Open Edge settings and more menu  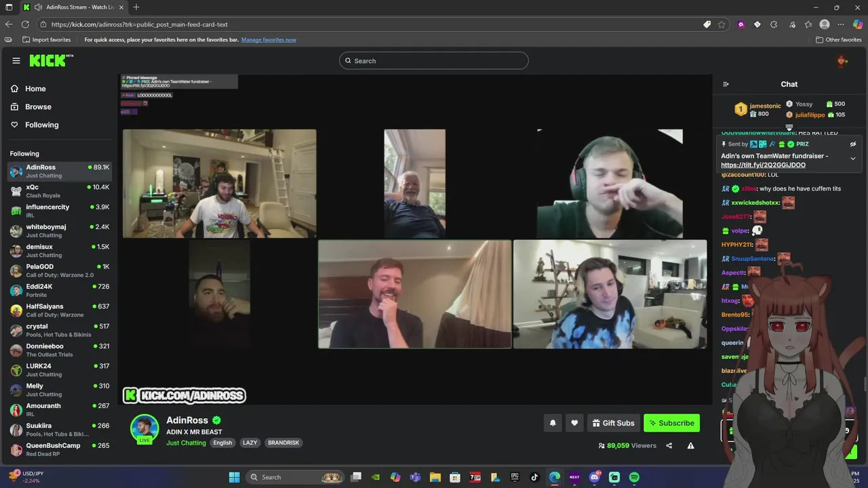[x=841, y=24]
